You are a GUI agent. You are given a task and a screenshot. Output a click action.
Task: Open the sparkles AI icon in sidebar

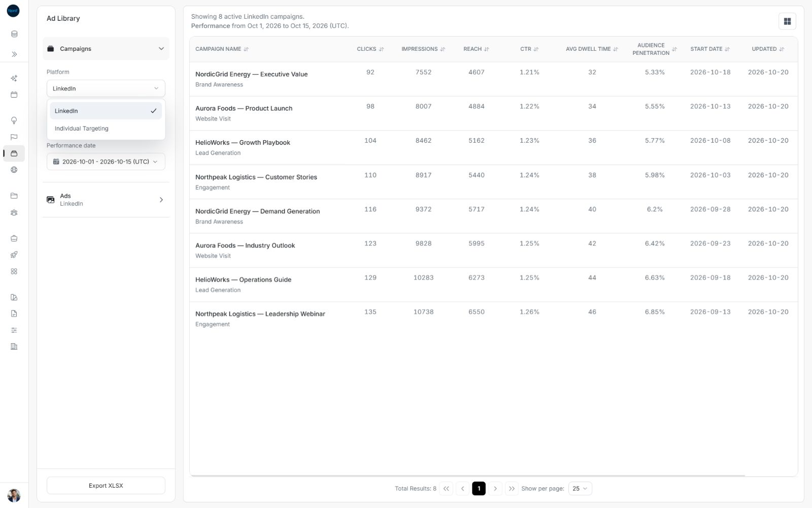(x=14, y=78)
